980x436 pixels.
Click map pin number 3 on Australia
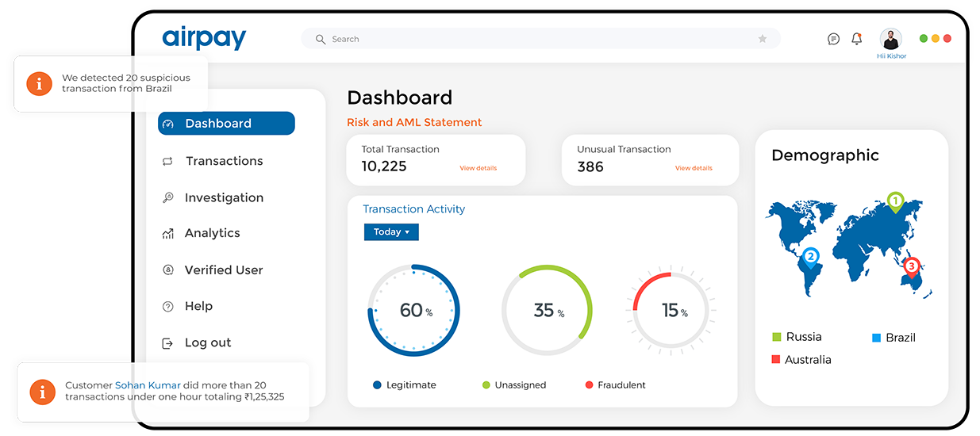pyautogui.click(x=911, y=266)
